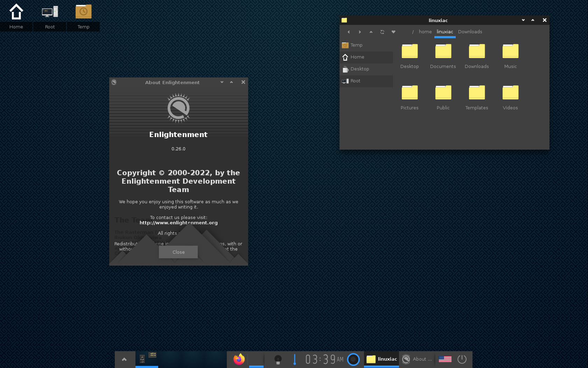Launch Firefox from the shelf
This screenshot has width=588, height=368.
239,359
